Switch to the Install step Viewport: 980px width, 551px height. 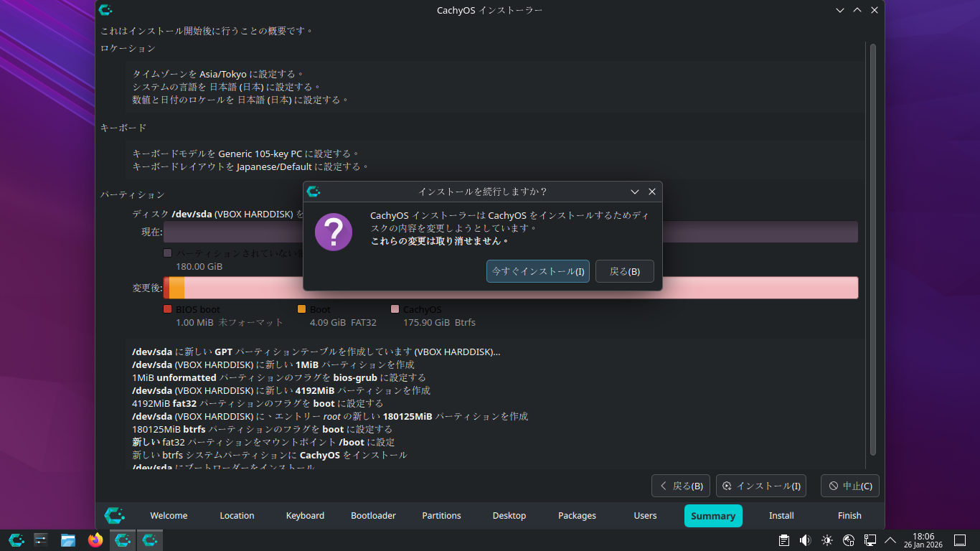pos(781,516)
